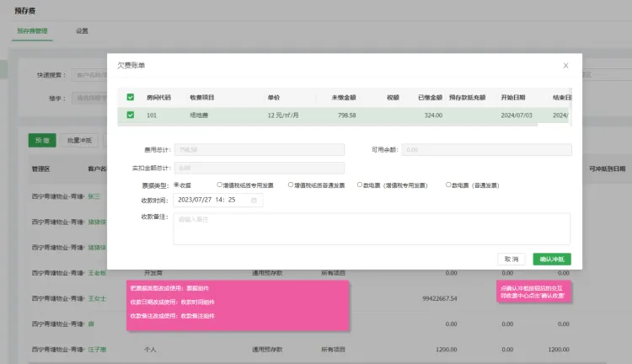Click the 单价 column header
This screenshot has height=364, width=632.
pos(274,98)
